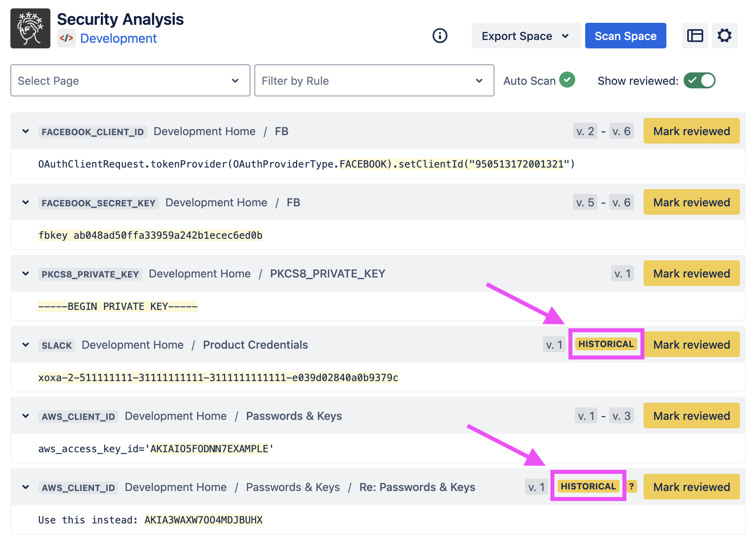Collapse the PKCS8_PRIVATE_KEY finding row
Image resolution: width=756 pixels, height=547 pixels.
(26, 274)
